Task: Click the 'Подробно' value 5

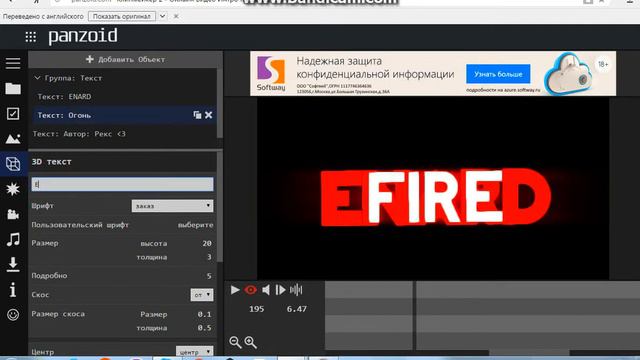Action: point(209,276)
